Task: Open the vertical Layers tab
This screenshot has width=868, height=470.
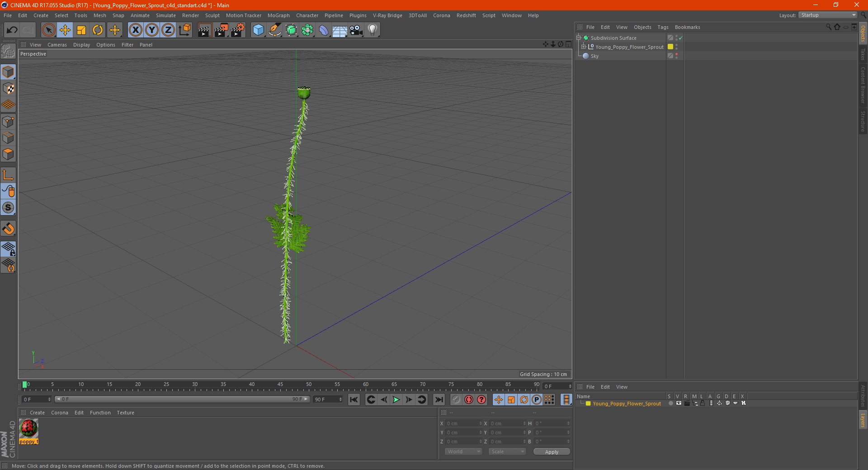Action: click(x=863, y=420)
